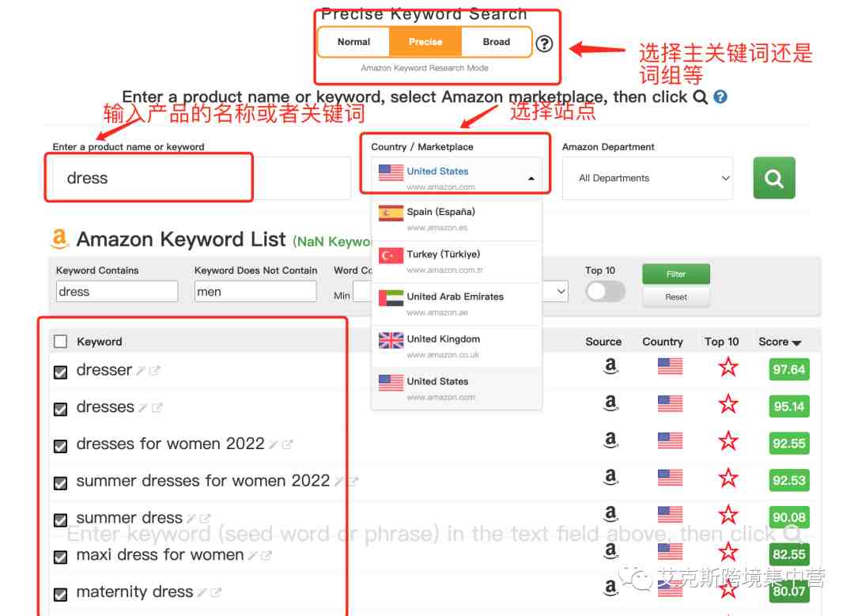Viewport: 854px width, 616px height.
Task: Uncheck the summer dress checkbox
Action: tap(60, 520)
